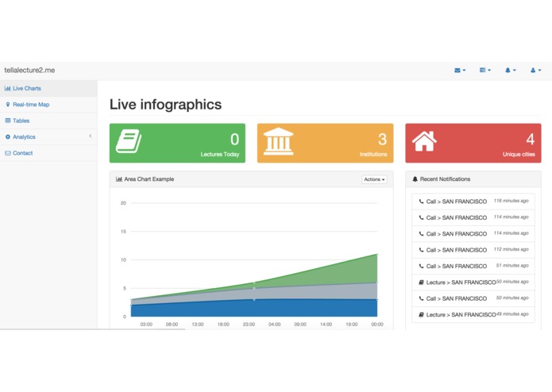This screenshot has width=552, height=392.
Task: Click the table icon beside Tables
Action: pyautogui.click(x=8, y=121)
